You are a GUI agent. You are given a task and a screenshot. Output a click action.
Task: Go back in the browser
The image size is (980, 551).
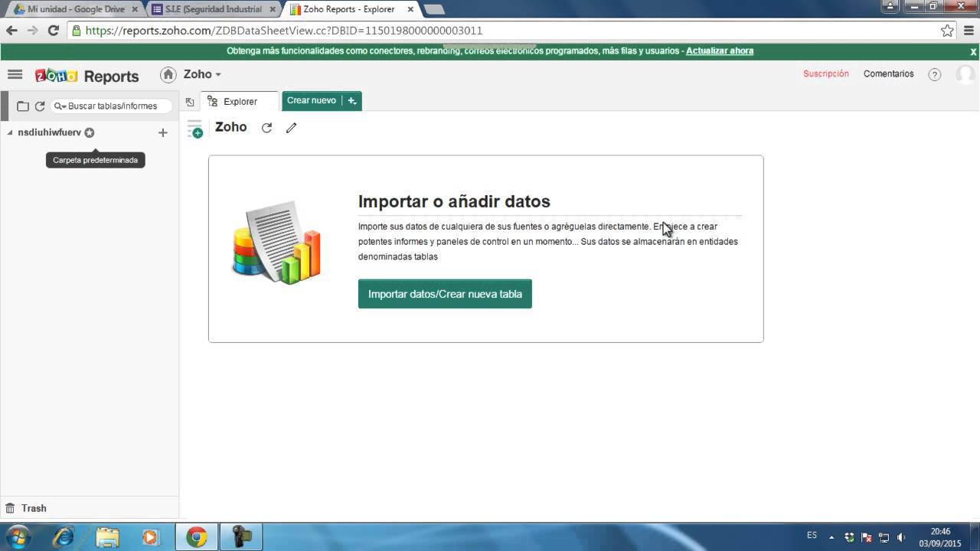[11, 31]
